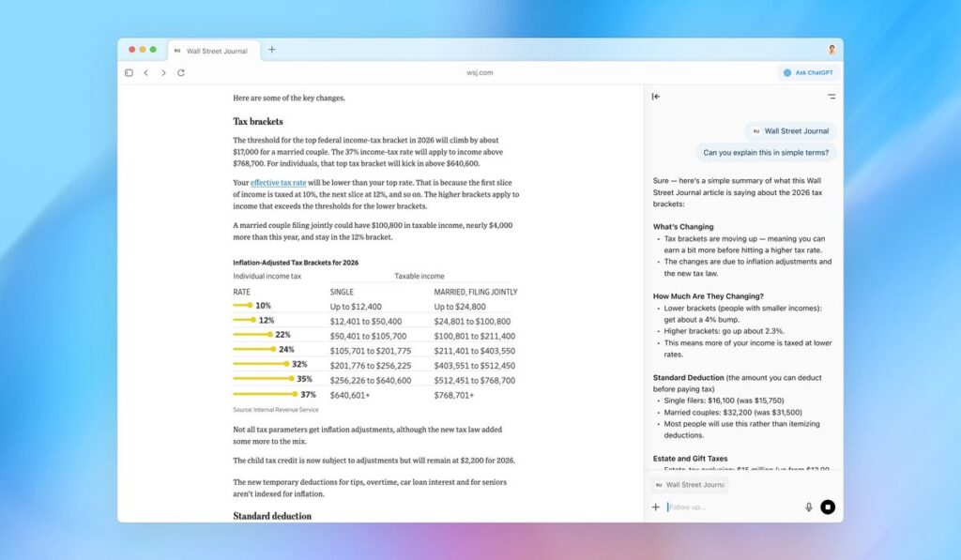Click the forward navigation arrow
This screenshot has width=961, height=560.
tap(164, 72)
